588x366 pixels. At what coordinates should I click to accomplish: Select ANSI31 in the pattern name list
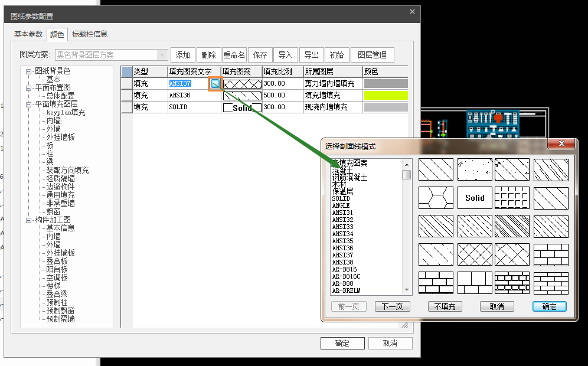[342, 213]
